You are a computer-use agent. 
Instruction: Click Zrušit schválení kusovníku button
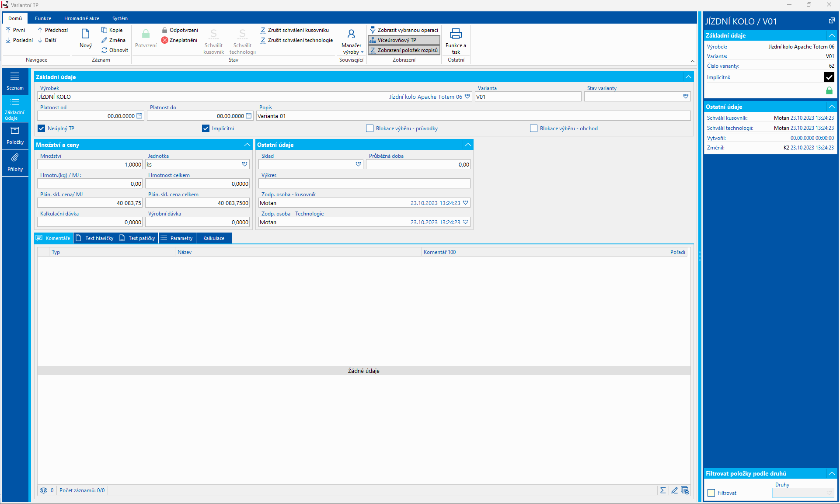pos(294,30)
